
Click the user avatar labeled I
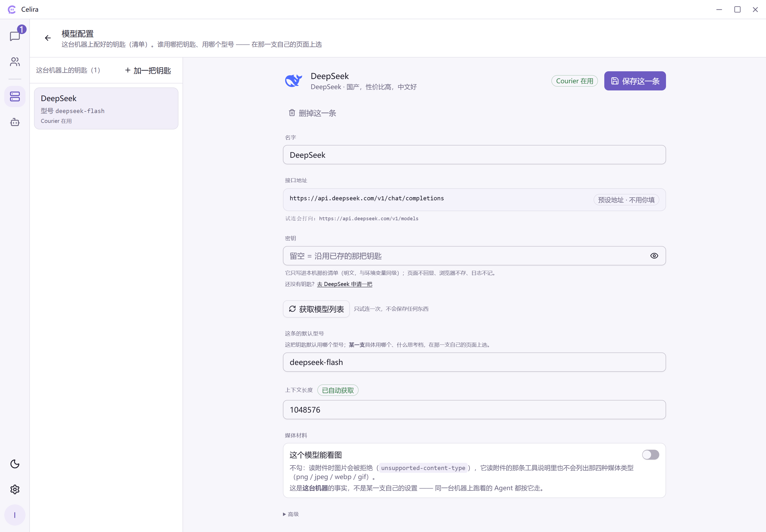[x=15, y=515]
